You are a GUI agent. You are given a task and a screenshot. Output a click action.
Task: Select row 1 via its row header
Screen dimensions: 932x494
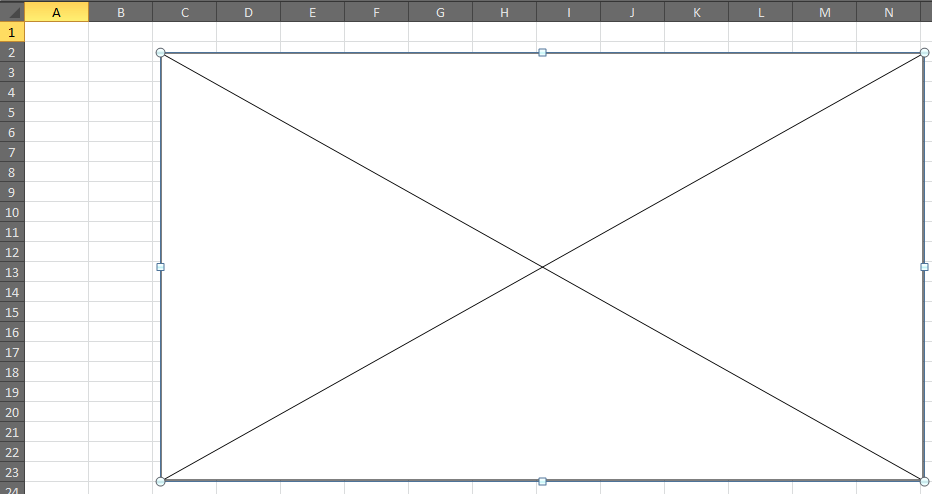point(12,32)
